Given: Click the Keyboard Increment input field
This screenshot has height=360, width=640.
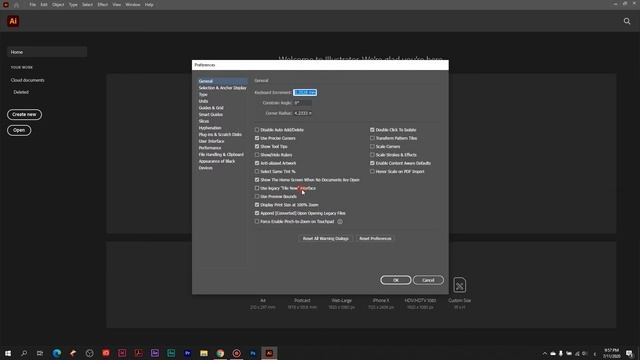Looking at the screenshot, I should [305, 93].
